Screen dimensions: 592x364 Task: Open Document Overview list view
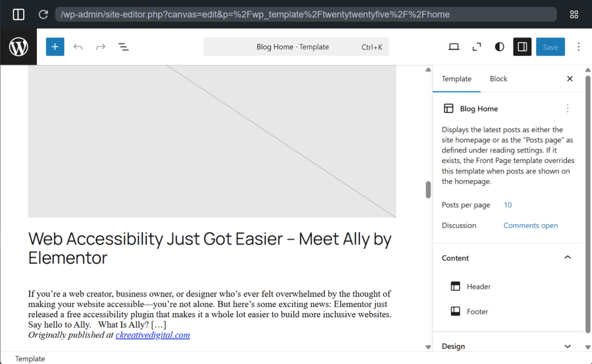click(x=123, y=47)
